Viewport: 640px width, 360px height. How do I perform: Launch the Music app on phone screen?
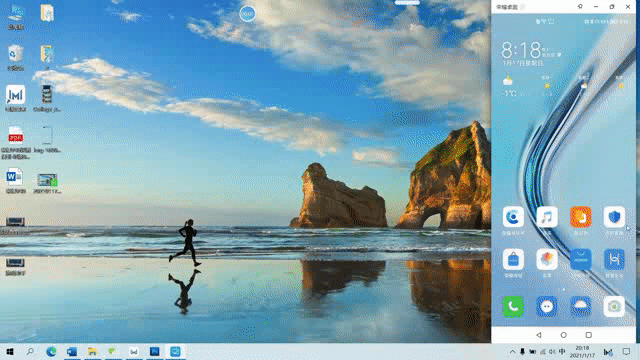[547, 217]
